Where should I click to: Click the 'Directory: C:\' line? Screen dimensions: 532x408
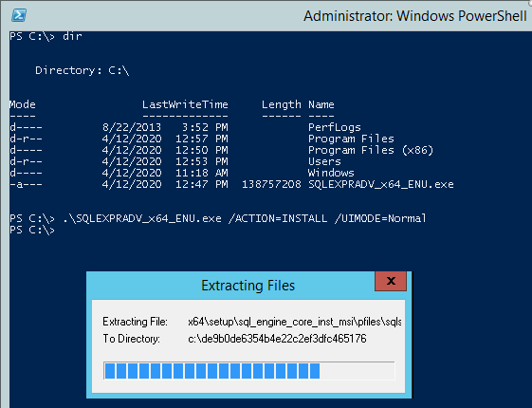point(83,70)
